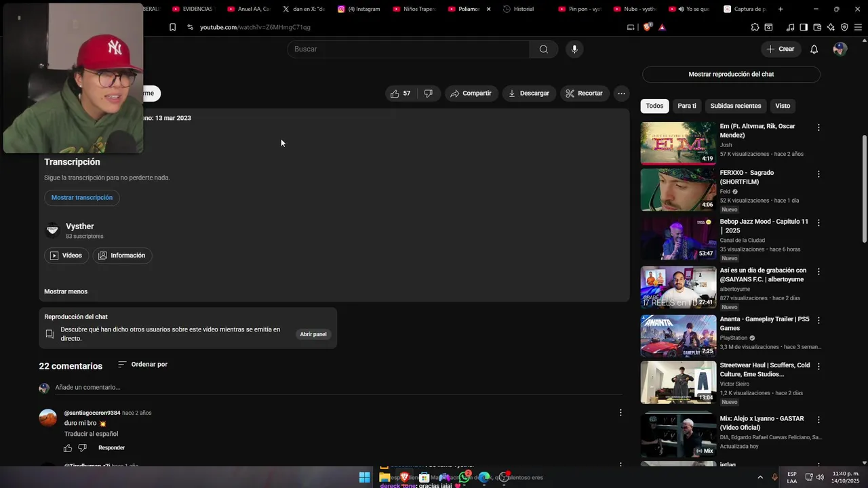
Task: Click the search magnifier button
Action: (x=544, y=49)
